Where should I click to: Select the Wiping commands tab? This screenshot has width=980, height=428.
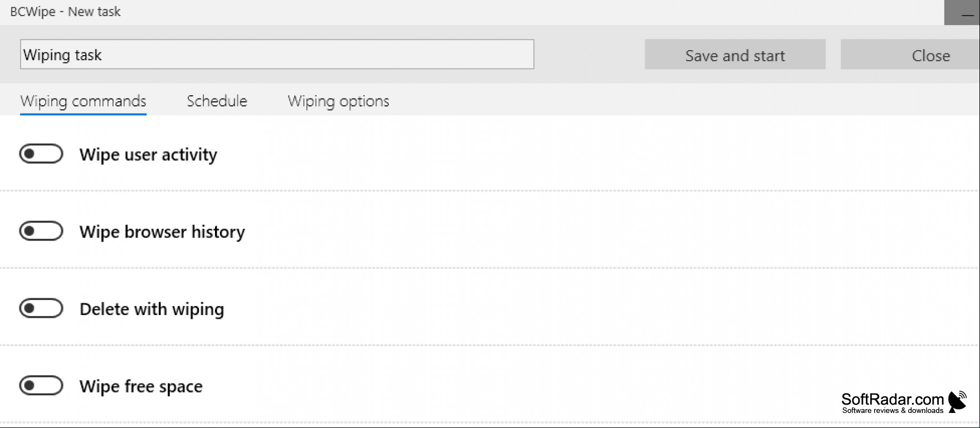(x=83, y=101)
